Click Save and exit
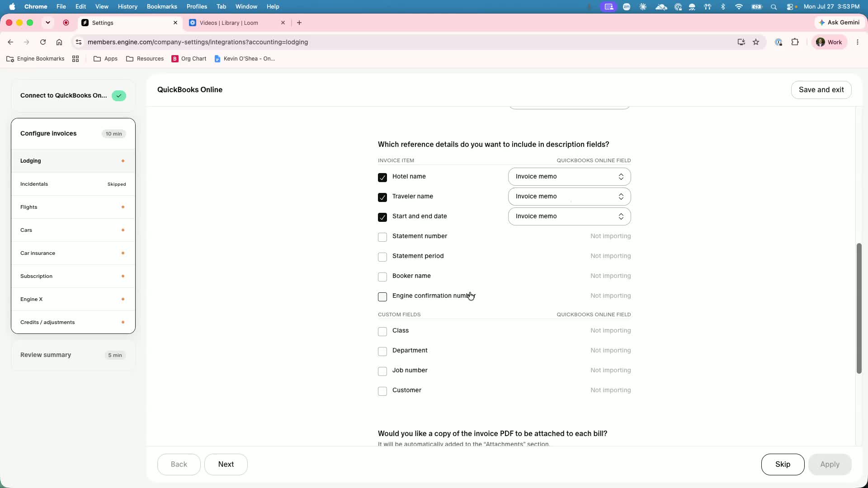 pyautogui.click(x=821, y=89)
